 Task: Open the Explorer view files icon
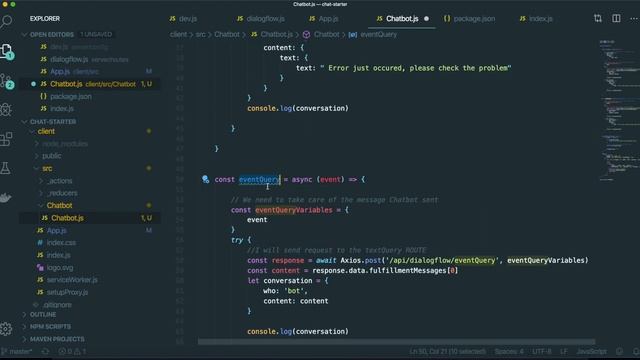click(7, 52)
